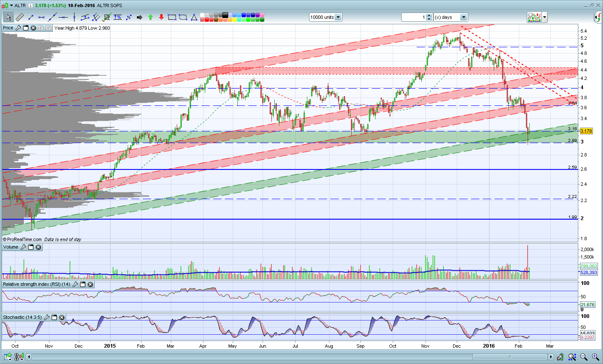The width and height of the screenshot is (603, 364).
Task: Insert a red down arrow marker
Action: 161,17
